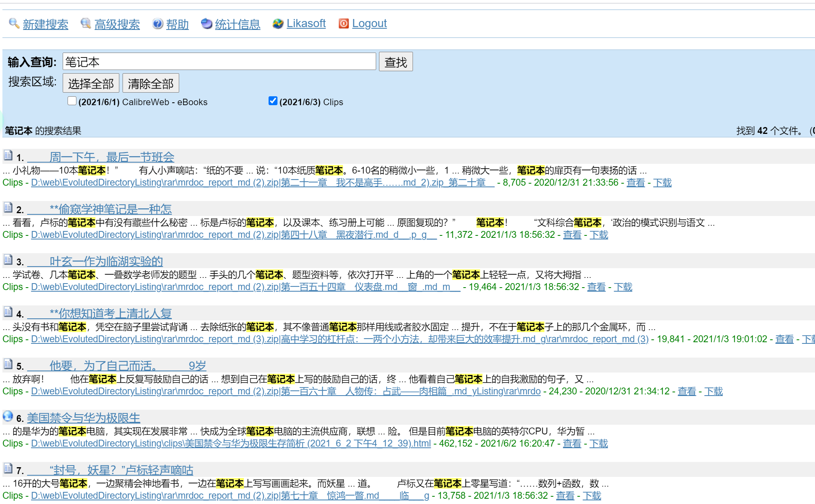Click the document icon for result 1
This screenshot has height=504, width=815.
[x=8, y=155]
